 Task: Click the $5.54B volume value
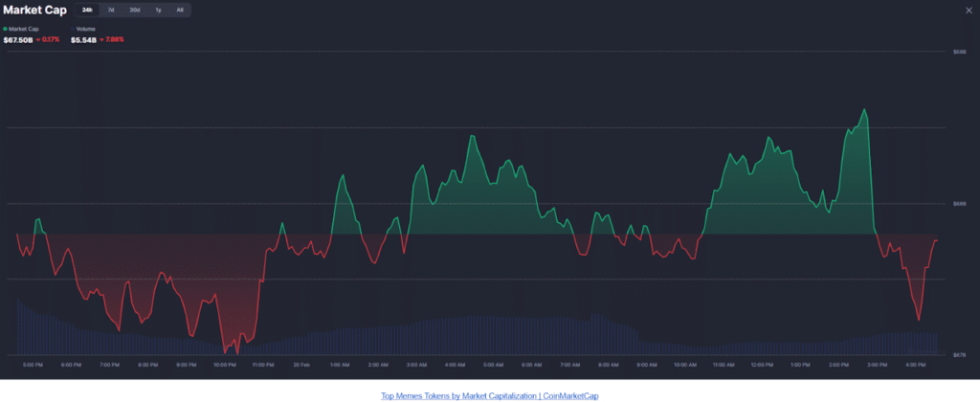coord(84,39)
